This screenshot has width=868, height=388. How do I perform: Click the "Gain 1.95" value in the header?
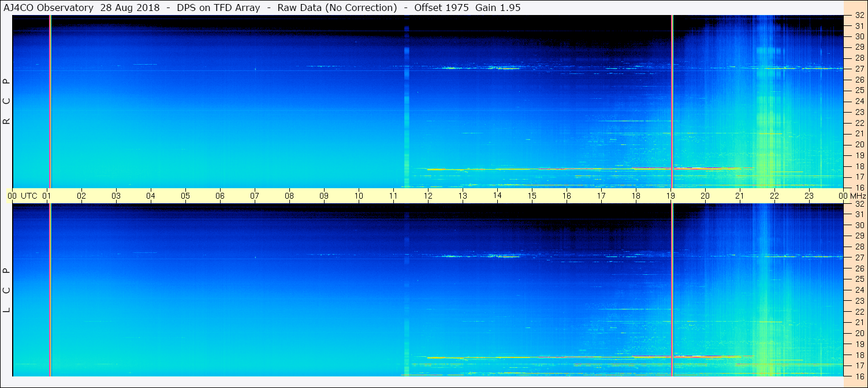(x=498, y=8)
